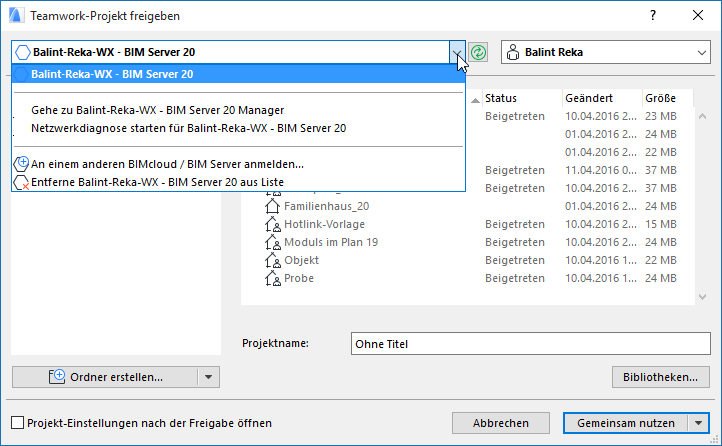The height and width of the screenshot is (446, 722).
Task: Select the Familienhaus_20 project row
Action: pyautogui.click(x=467, y=206)
